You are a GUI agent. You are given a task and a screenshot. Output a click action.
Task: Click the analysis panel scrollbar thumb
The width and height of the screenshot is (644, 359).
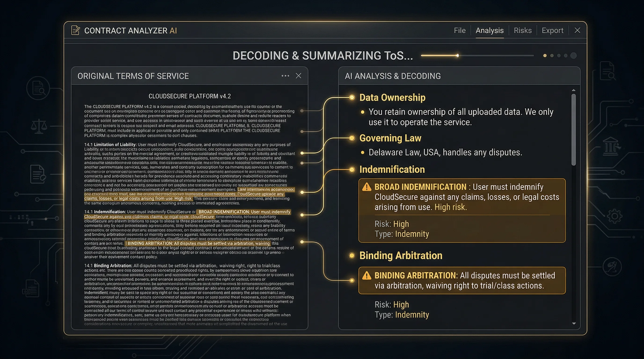pyautogui.click(x=574, y=129)
